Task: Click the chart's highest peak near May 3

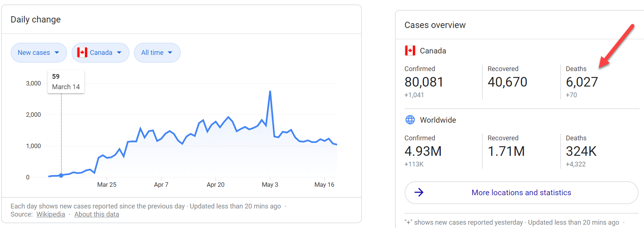Action: 270,91
